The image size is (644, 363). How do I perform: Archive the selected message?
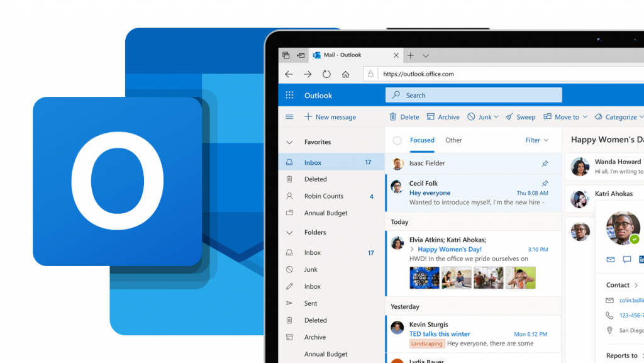point(443,117)
